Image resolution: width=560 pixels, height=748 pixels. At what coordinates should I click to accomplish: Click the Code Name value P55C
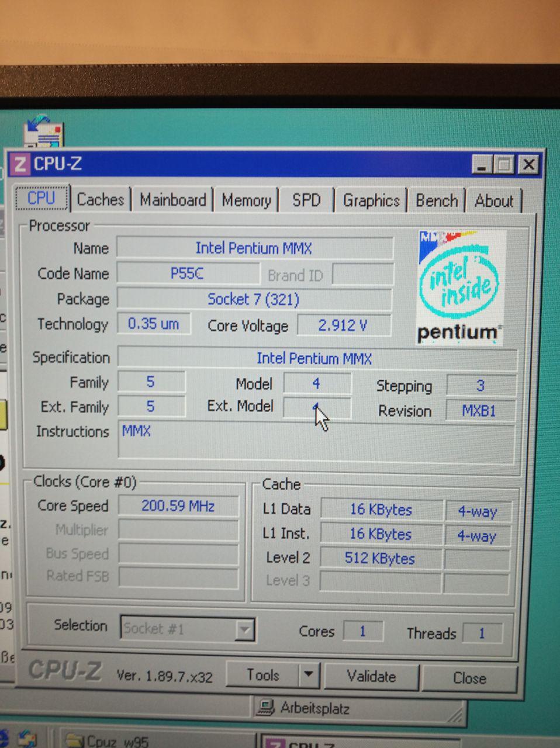187,273
